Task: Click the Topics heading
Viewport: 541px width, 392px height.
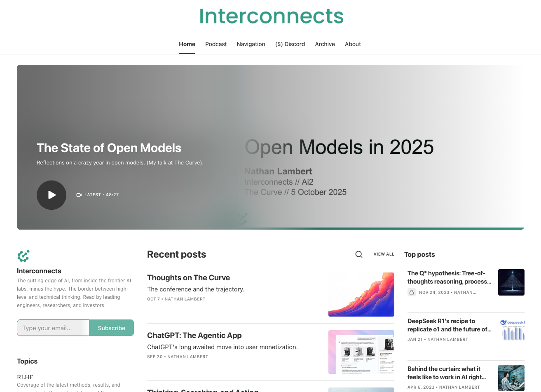Action: (x=27, y=361)
